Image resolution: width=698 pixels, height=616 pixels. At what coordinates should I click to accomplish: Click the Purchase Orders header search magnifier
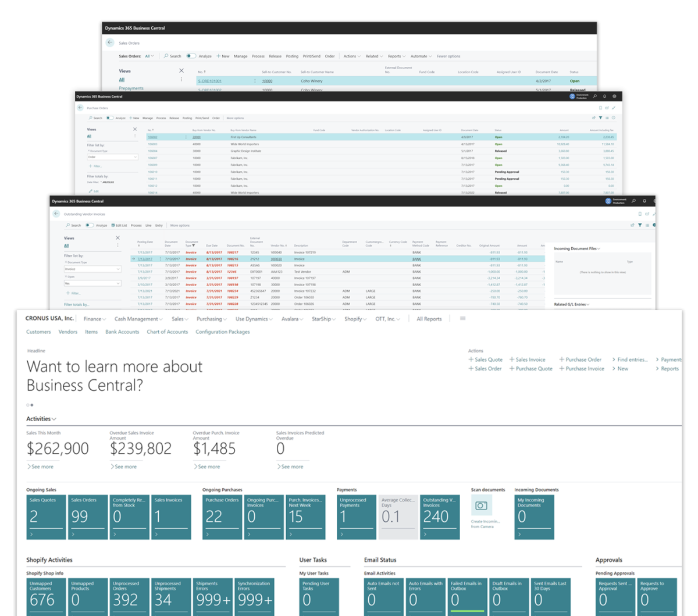pos(595,97)
